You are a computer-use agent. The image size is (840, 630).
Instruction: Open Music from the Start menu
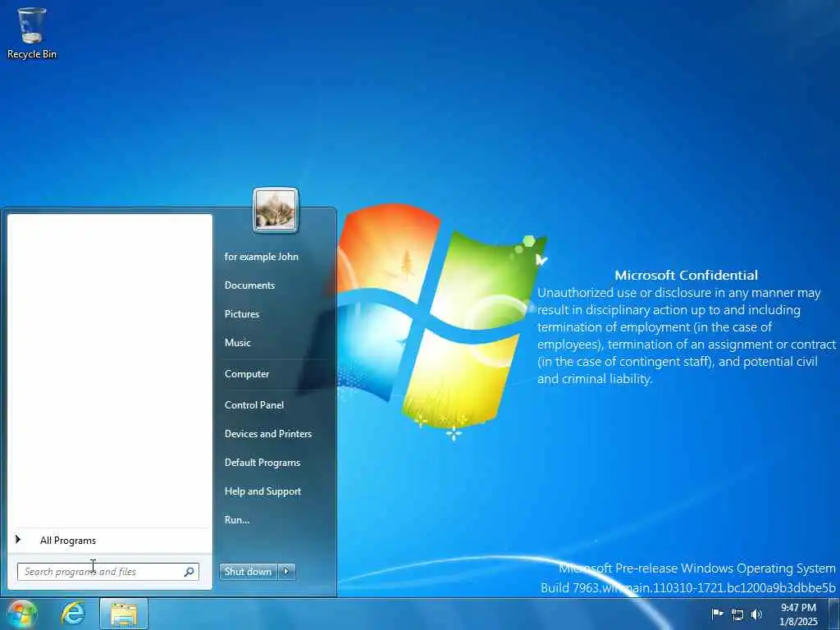coord(237,342)
